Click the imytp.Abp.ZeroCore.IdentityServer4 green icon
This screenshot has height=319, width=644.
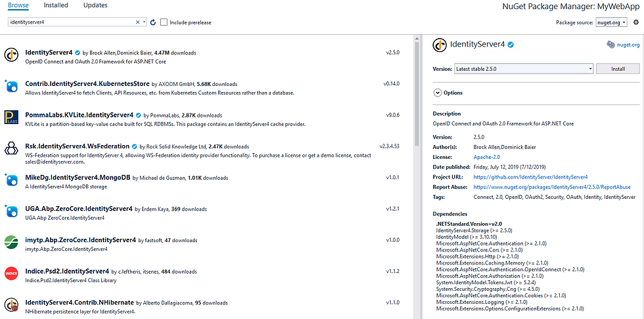pyautogui.click(x=11, y=242)
